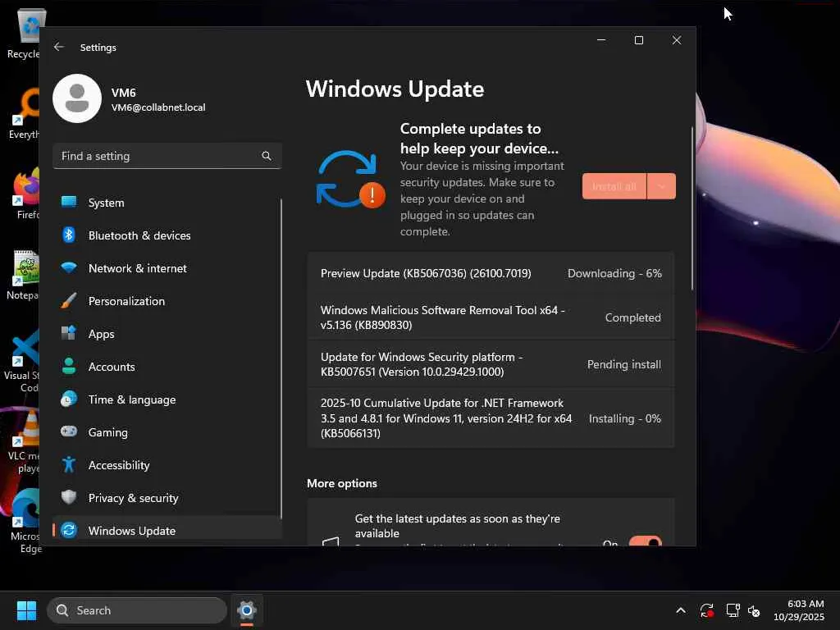Viewport: 840px width, 630px height.
Task: Click the paintbrush Personalization icon
Action: point(69,300)
